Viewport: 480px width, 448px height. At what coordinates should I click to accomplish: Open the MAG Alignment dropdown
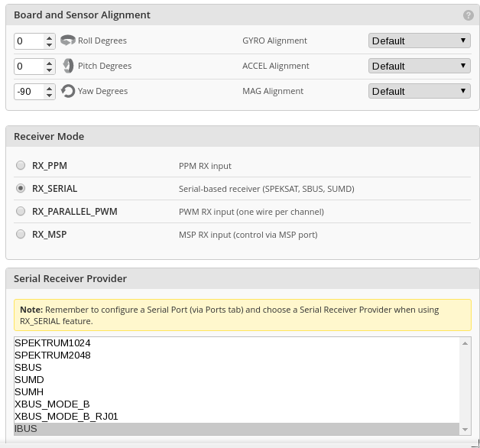(x=419, y=91)
